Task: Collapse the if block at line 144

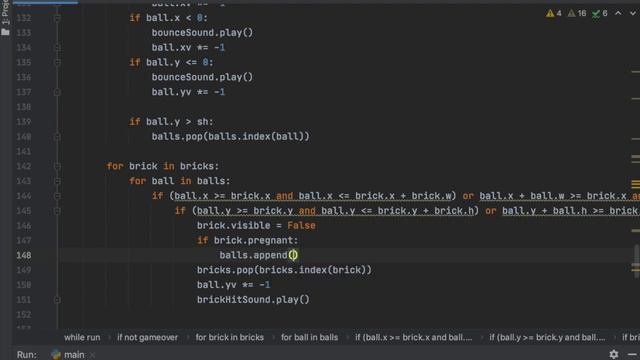Action: (57, 196)
